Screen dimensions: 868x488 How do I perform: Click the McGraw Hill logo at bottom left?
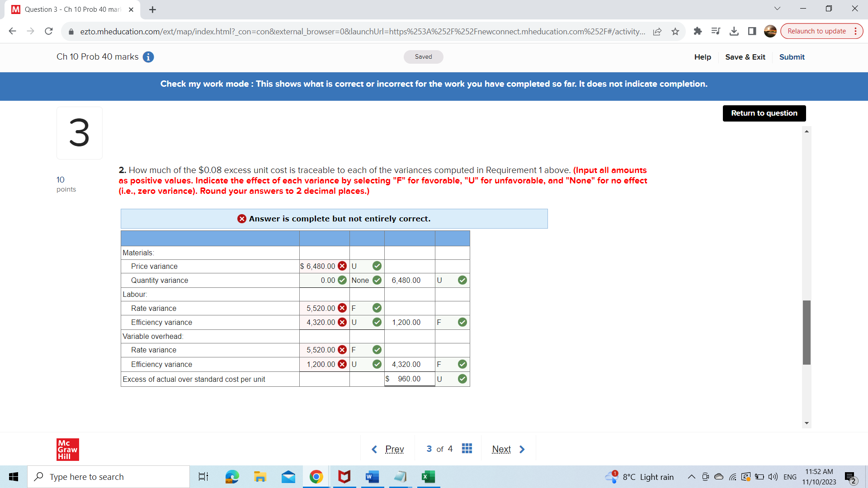[x=67, y=450]
